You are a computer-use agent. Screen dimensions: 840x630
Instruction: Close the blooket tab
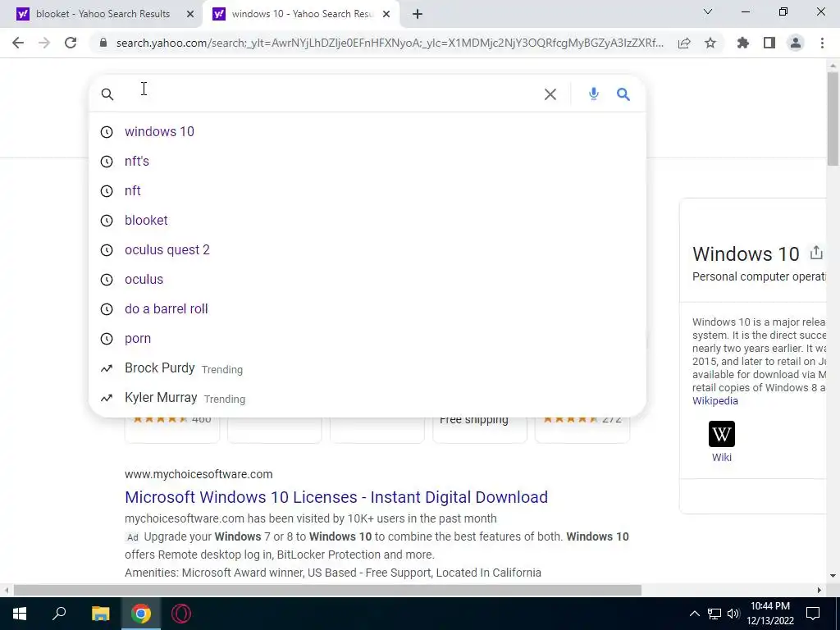pos(189,15)
